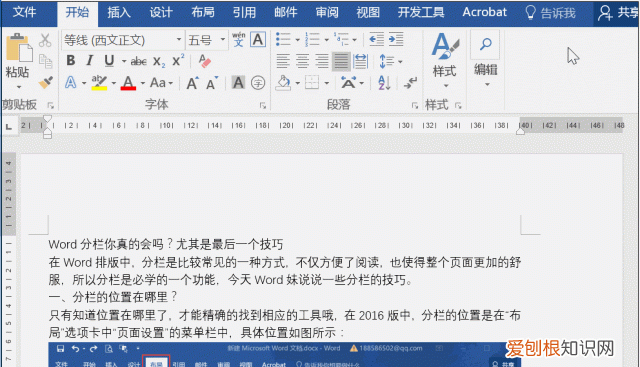Open the 文件 tab
Screen dimensions: 640x367
[24, 12]
